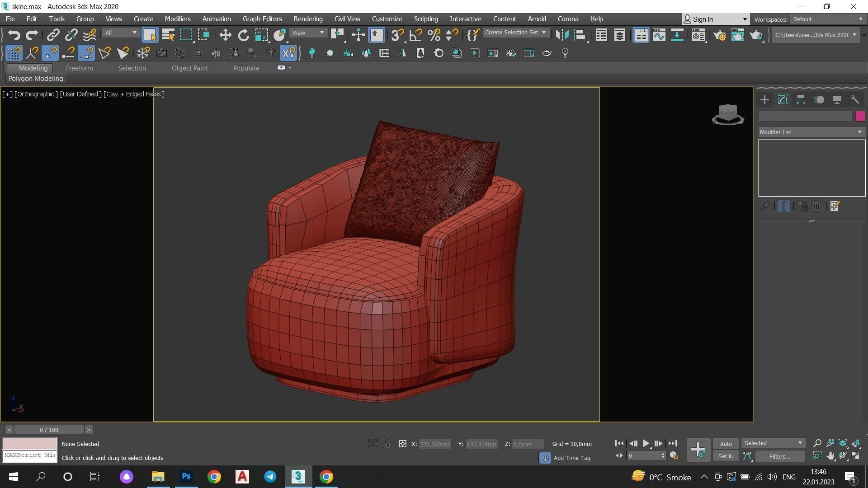Open key Filters... button
The height and width of the screenshot is (488, 868).
click(x=780, y=456)
